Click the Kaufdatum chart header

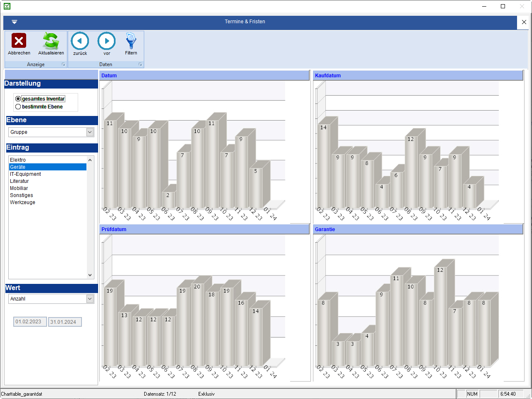click(x=418, y=76)
